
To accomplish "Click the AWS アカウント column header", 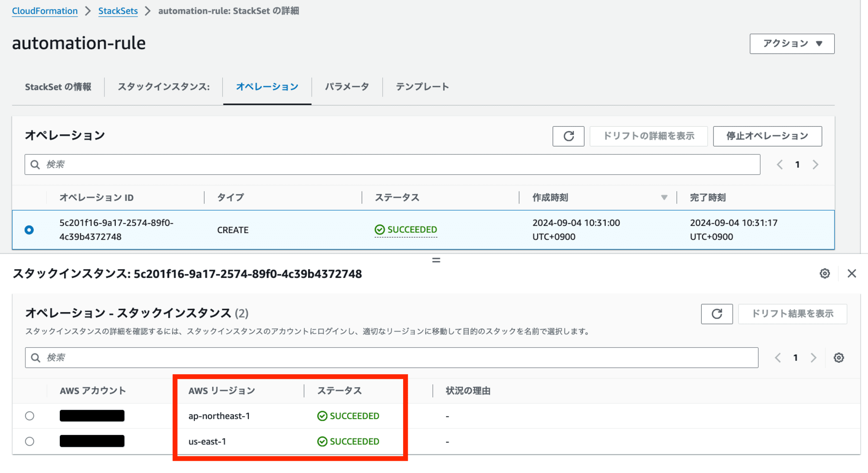I will pyautogui.click(x=93, y=391).
